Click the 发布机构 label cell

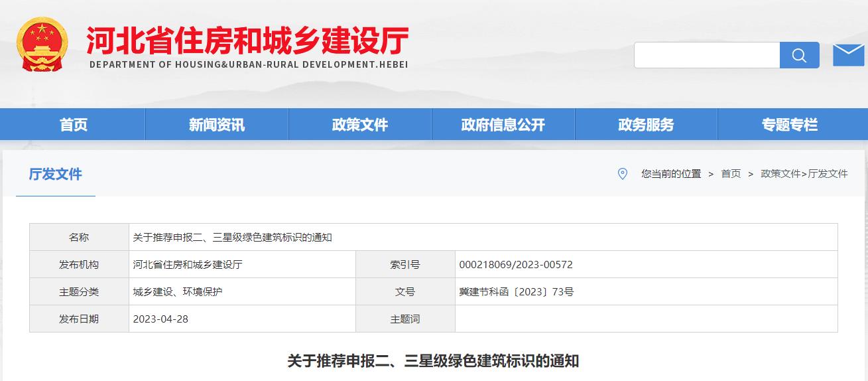click(79, 264)
